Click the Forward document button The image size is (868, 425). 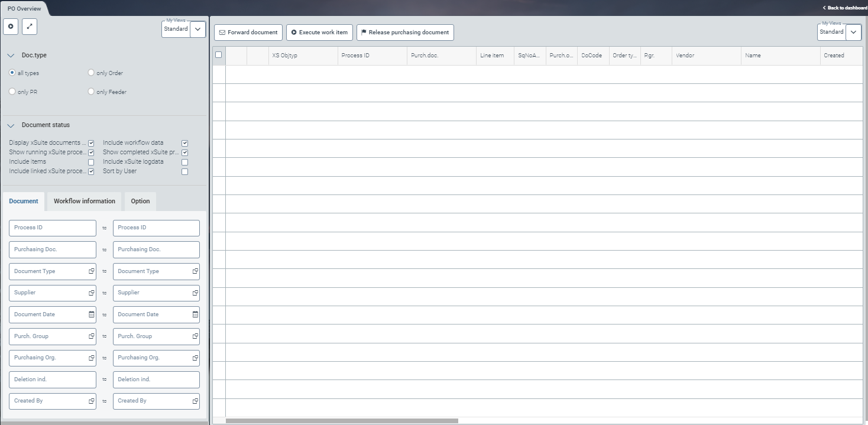tap(248, 33)
